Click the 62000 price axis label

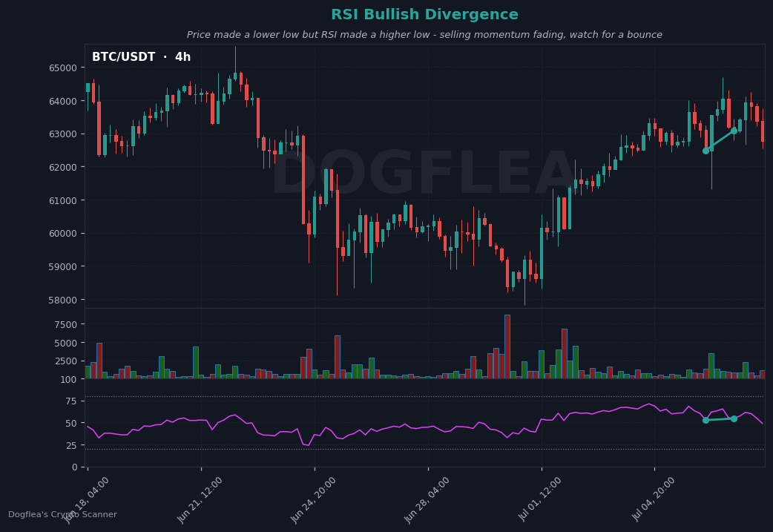(x=63, y=167)
